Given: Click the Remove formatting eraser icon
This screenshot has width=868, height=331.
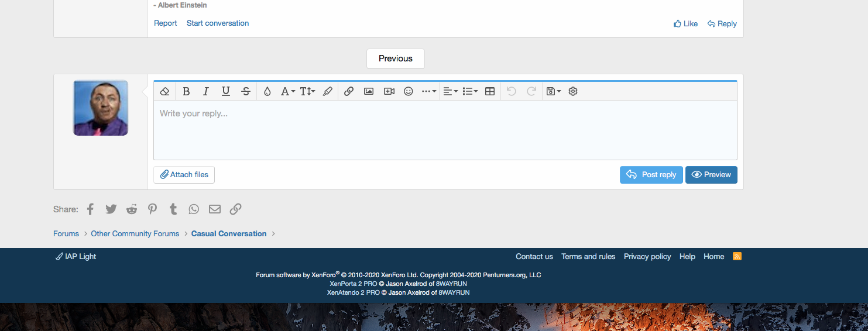Looking at the screenshot, I should click(x=164, y=91).
